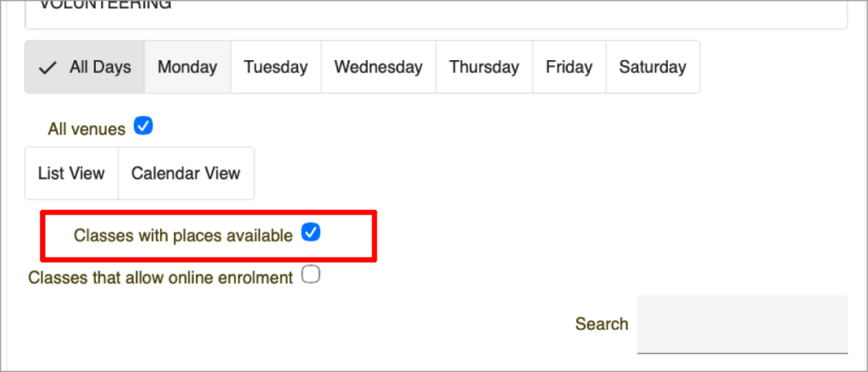Choose the Wednesday day filter
Viewport: 868px width, 372px height.
click(379, 67)
